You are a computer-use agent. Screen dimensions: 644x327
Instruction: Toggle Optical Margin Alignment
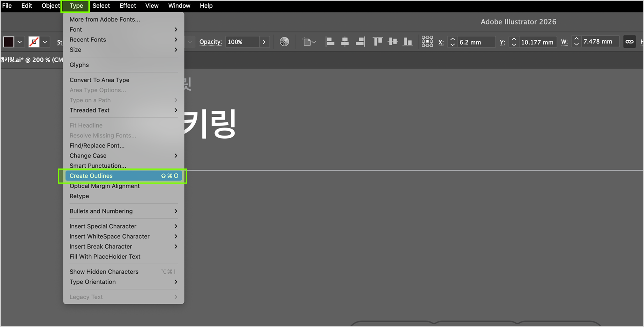(105, 186)
